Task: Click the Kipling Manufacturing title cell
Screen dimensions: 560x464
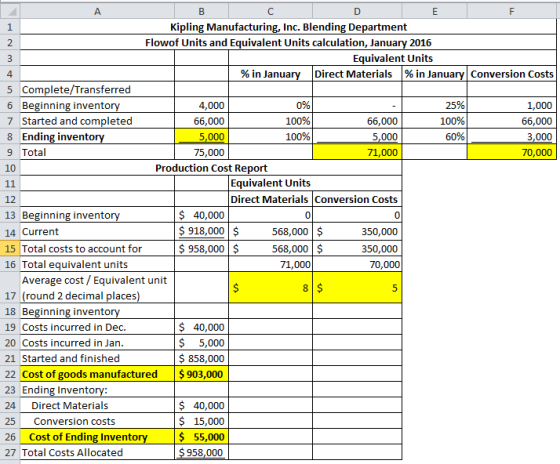Action: coord(288,27)
